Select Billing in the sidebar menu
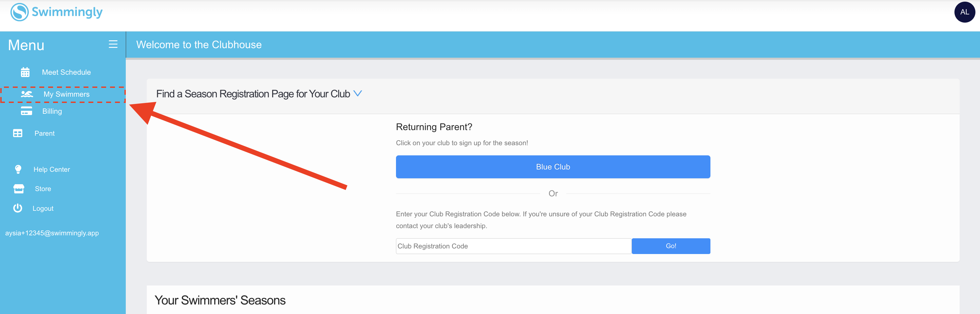Screen dimensions: 980x314 click(52, 111)
